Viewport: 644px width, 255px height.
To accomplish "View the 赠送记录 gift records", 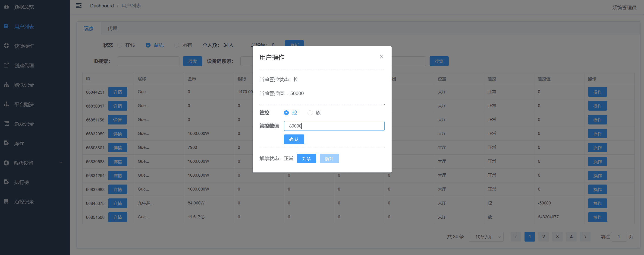I will (24, 85).
